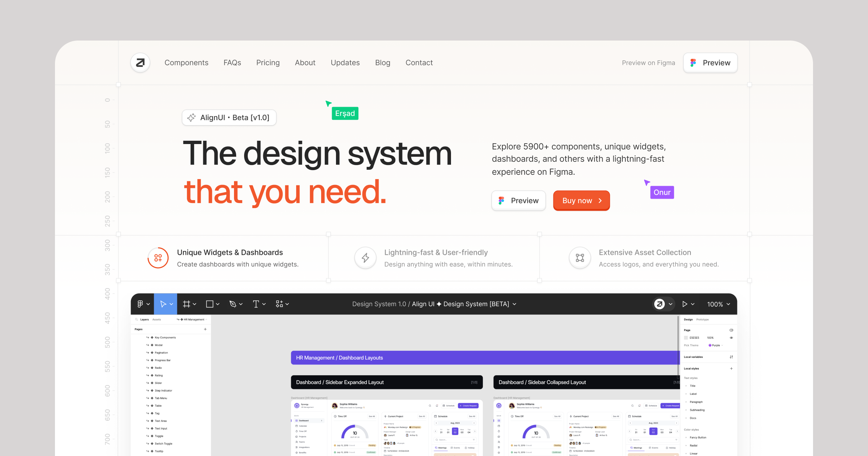The image size is (868, 456).
Task: Click the Pricing menu item
Action: click(268, 63)
